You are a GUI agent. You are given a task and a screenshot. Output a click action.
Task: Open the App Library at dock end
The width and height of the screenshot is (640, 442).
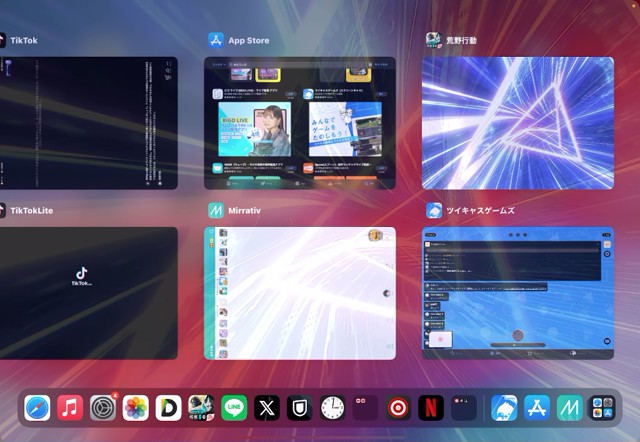(602, 408)
